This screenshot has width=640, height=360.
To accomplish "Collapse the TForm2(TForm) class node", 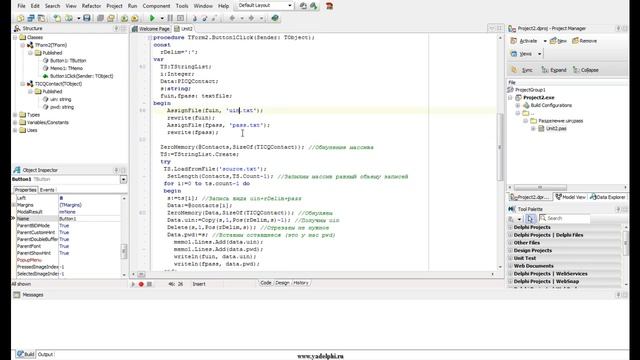I will [x=23, y=45].
